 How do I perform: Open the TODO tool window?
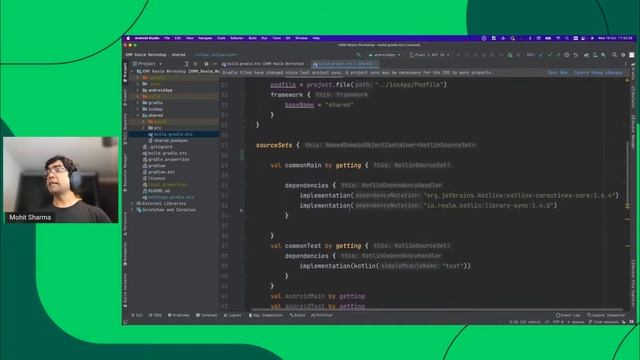pyautogui.click(x=155, y=315)
